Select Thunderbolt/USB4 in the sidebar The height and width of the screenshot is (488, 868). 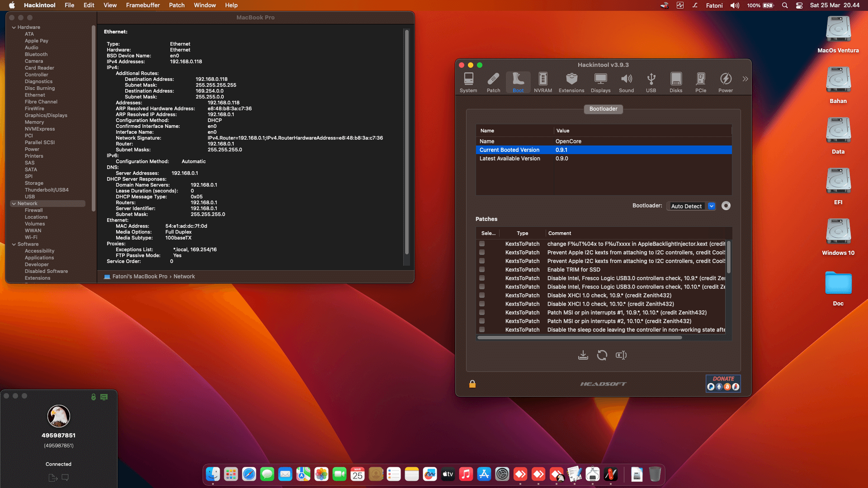pyautogui.click(x=47, y=190)
